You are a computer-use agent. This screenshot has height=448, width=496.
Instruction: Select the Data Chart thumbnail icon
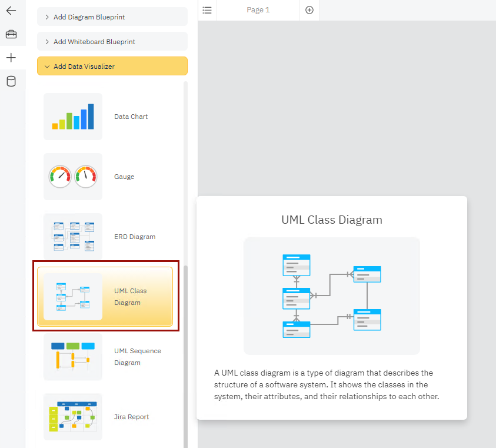(73, 117)
